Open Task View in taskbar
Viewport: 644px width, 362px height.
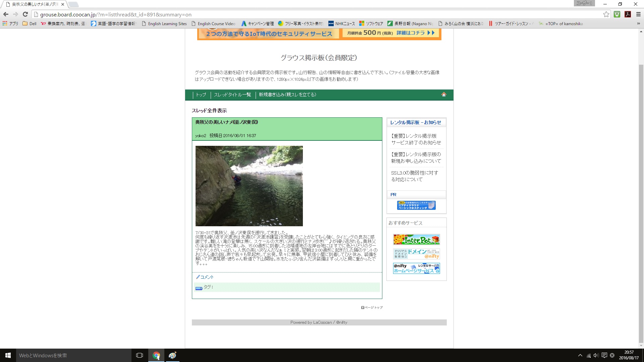tap(140, 355)
